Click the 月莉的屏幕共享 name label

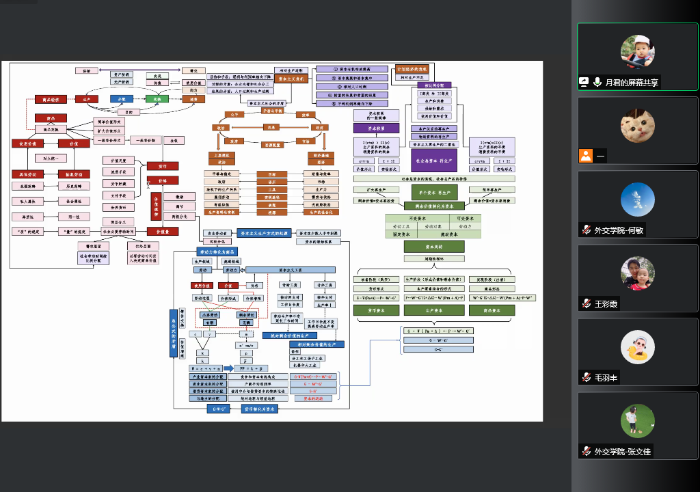coord(634,81)
